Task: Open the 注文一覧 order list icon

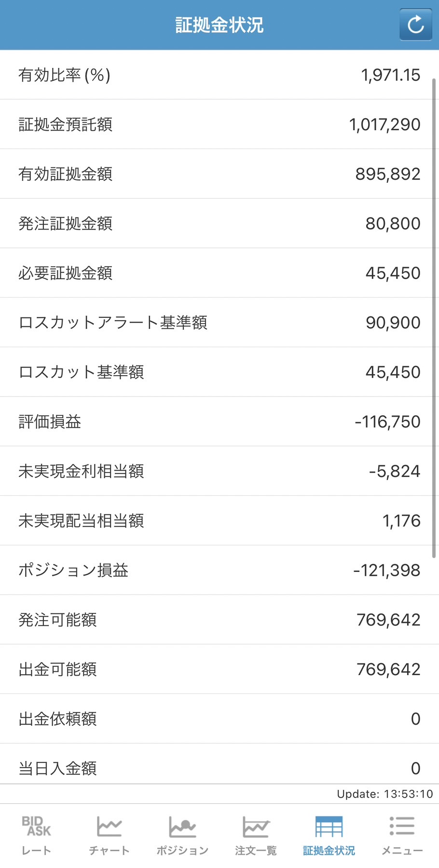Action: pos(256,827)
